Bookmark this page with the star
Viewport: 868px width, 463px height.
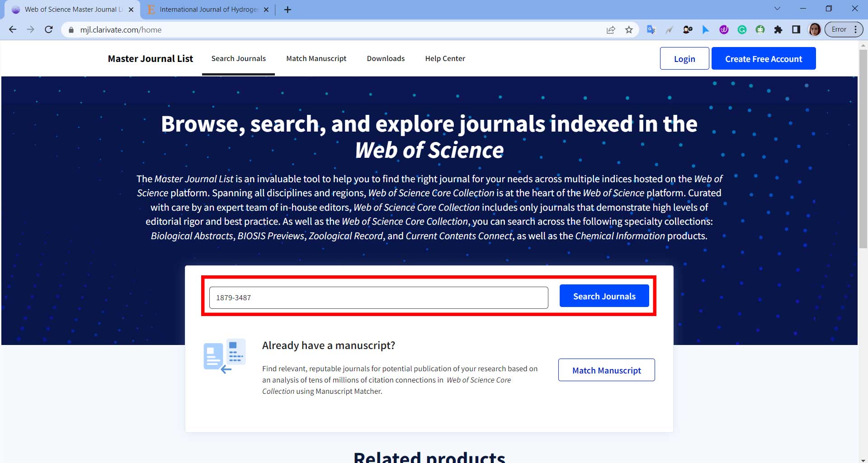[629, 30]
